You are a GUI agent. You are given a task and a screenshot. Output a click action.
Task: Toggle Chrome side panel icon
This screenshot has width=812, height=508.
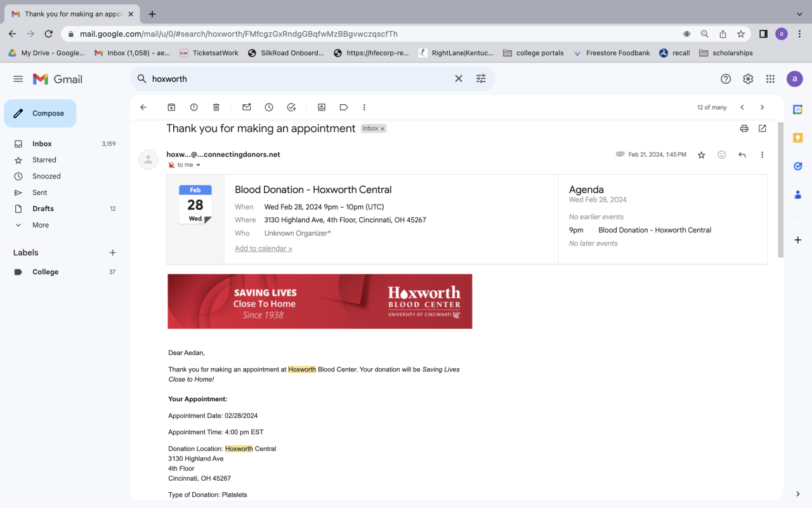[x=763, y=34]
